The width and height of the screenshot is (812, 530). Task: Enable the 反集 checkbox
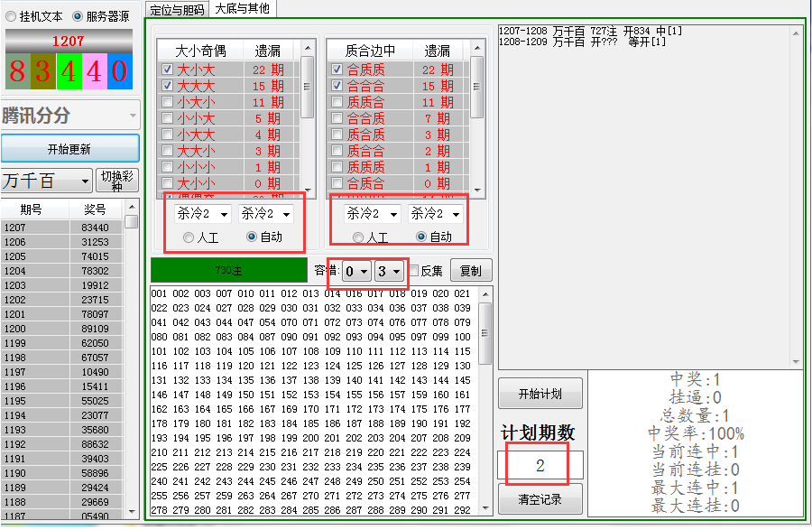click(x=413, y=271)
